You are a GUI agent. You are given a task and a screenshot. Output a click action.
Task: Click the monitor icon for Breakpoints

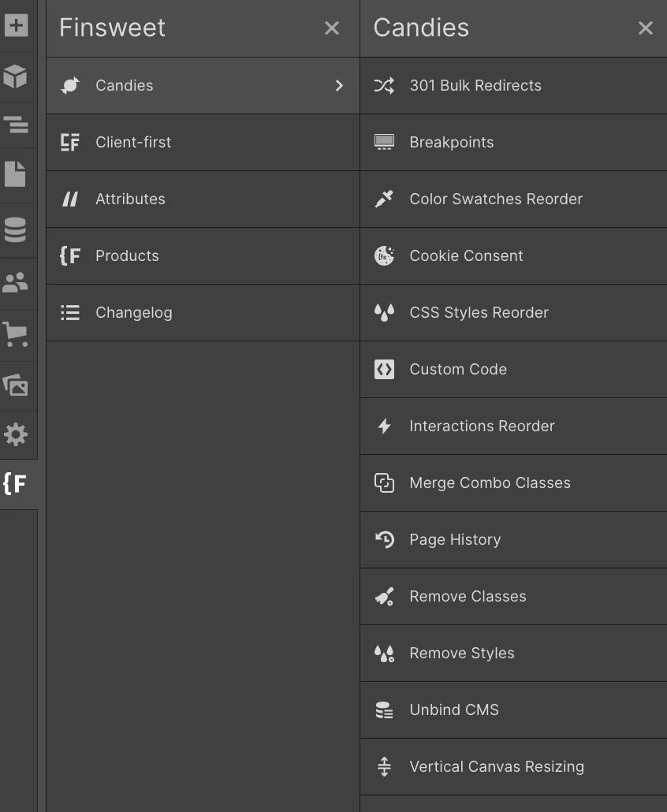click(x=384, y=143)
